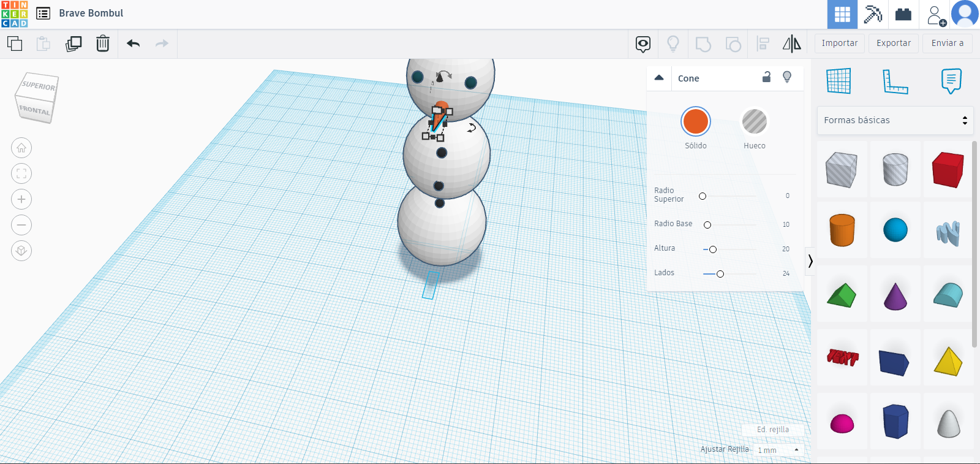Copy the selected shape

coord(15,44)
